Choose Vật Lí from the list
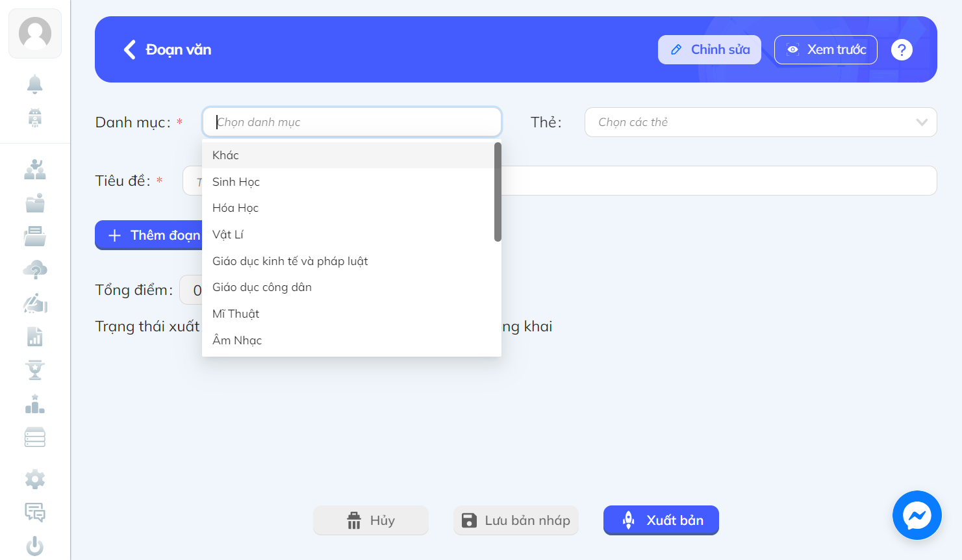Viewport: 962px width, 560px height. pyautogui.click(x=348, y=235)
